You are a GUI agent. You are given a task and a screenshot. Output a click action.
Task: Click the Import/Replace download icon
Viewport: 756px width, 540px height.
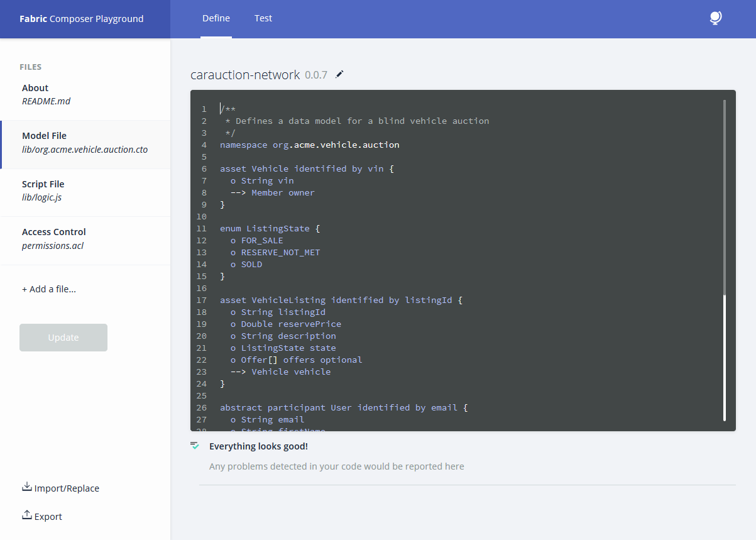click(x=27, y=487)
